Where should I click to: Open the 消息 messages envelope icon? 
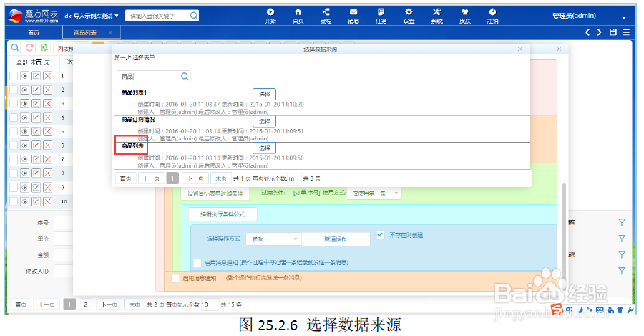[353, 16]
